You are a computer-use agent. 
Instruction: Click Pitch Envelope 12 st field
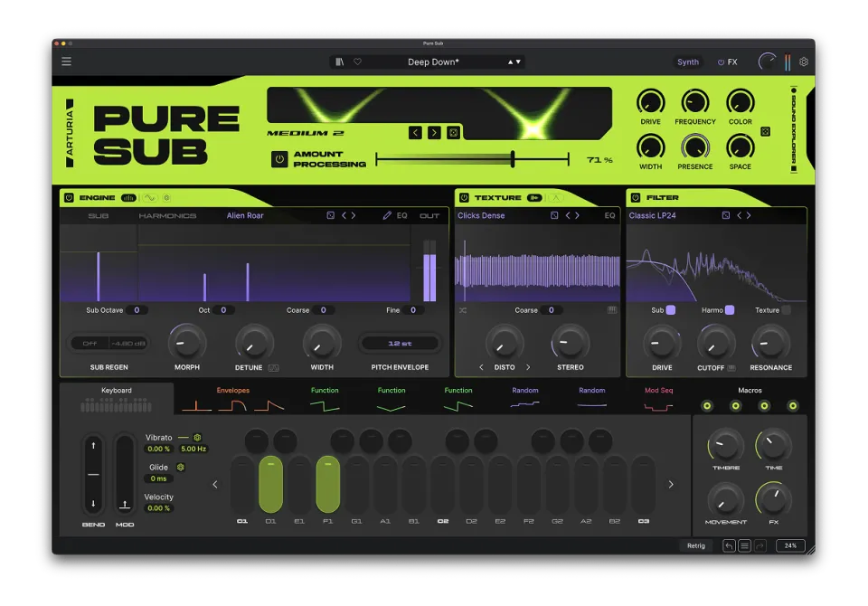(401, 344)
